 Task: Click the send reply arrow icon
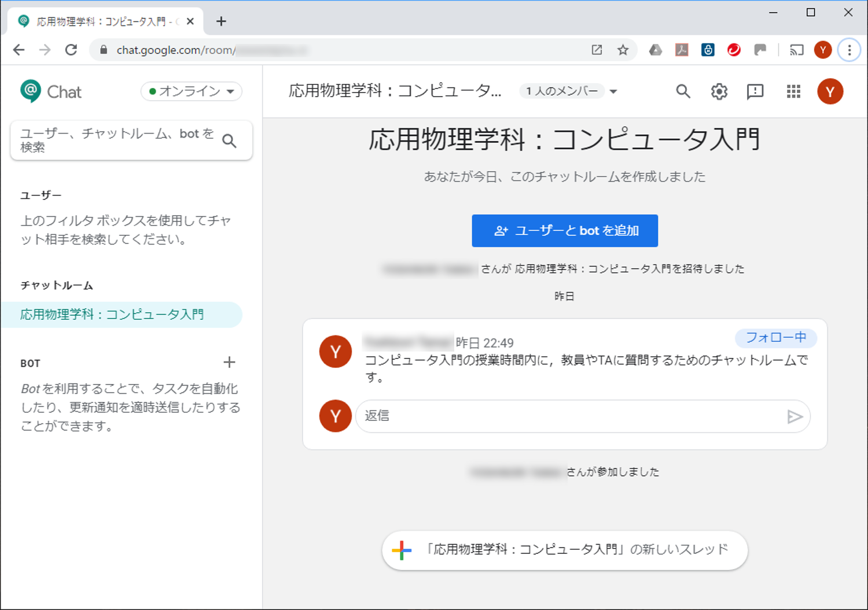tap(795, 416)
